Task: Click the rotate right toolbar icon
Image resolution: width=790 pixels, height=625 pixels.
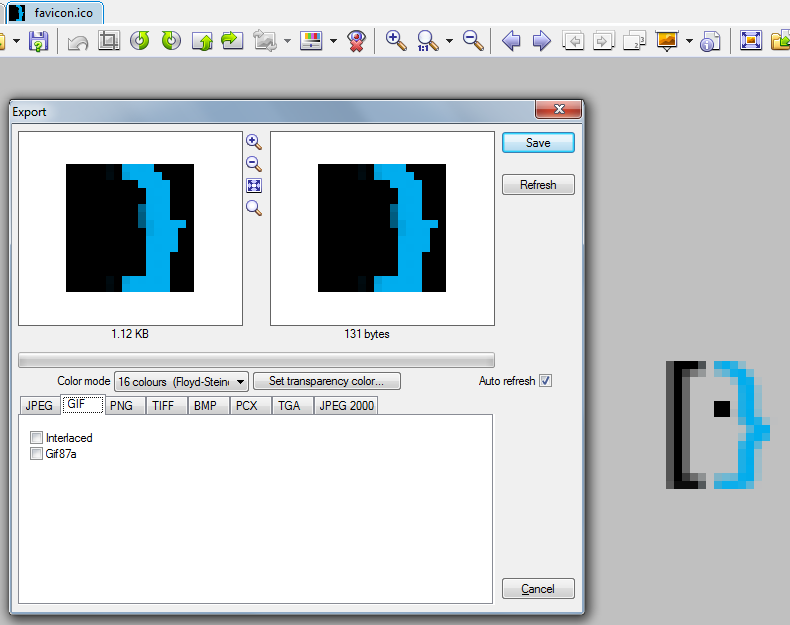Action: [171, 41]
